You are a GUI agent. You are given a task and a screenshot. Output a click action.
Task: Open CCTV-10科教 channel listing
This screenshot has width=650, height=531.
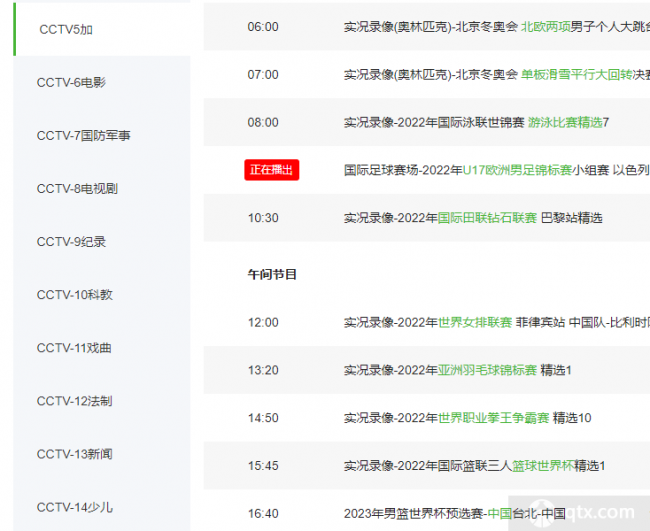[74, 295]
